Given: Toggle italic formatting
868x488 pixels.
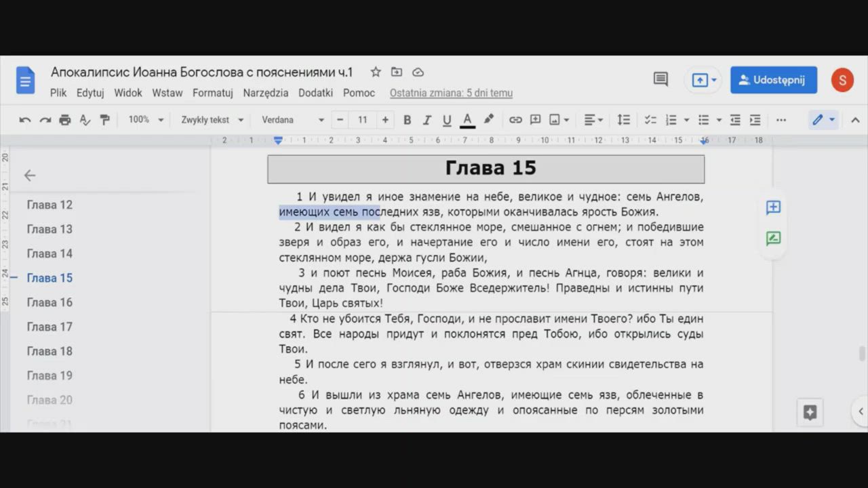Looking at the screenshot, I should tap(427, 120).
